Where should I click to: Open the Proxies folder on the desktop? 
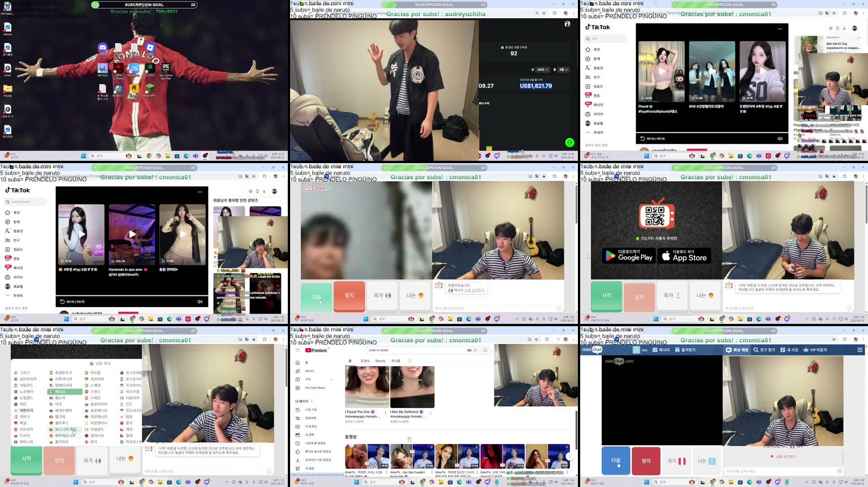8,91
